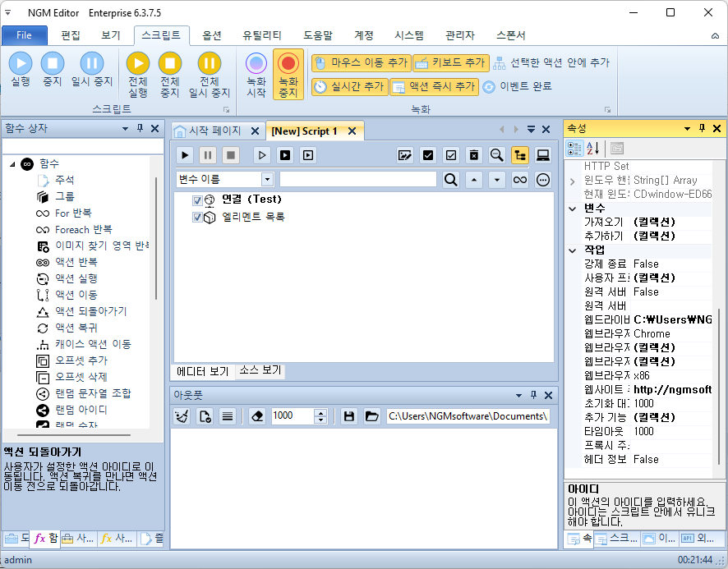The height and width of the screenshot is (569, 728).
Task: Click categorized view icon in 속성 panel
Action: [x=574, y=149]
